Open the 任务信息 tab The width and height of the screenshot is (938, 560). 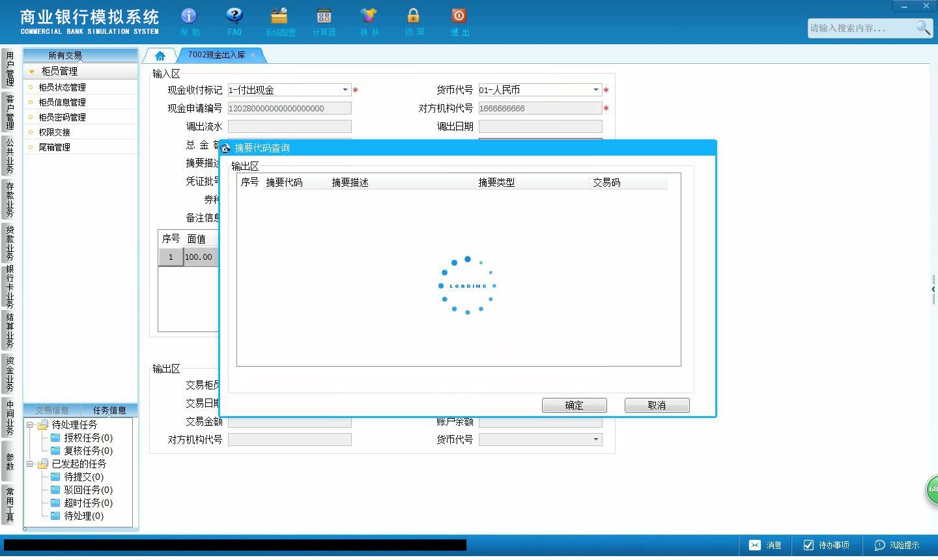109,410
